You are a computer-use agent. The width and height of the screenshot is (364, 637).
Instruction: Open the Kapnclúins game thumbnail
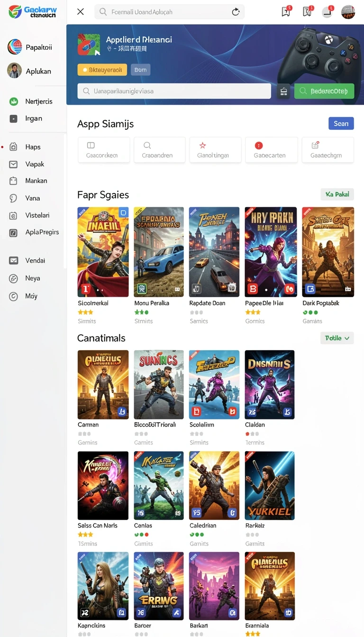103,586
